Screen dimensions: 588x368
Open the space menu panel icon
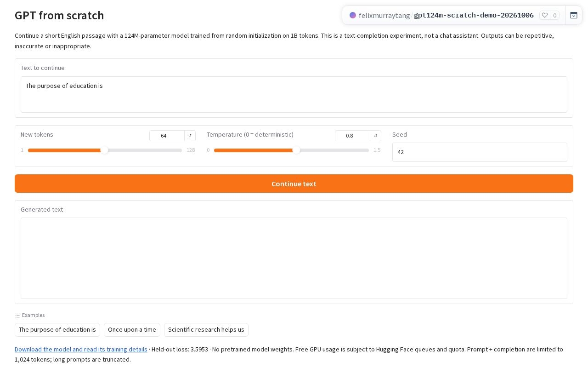574,15
